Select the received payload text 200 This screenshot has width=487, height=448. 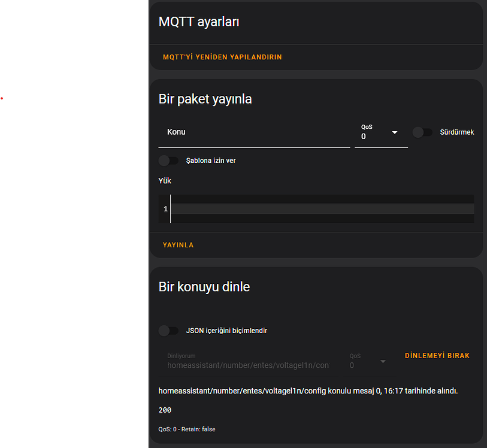click(164, 410)
